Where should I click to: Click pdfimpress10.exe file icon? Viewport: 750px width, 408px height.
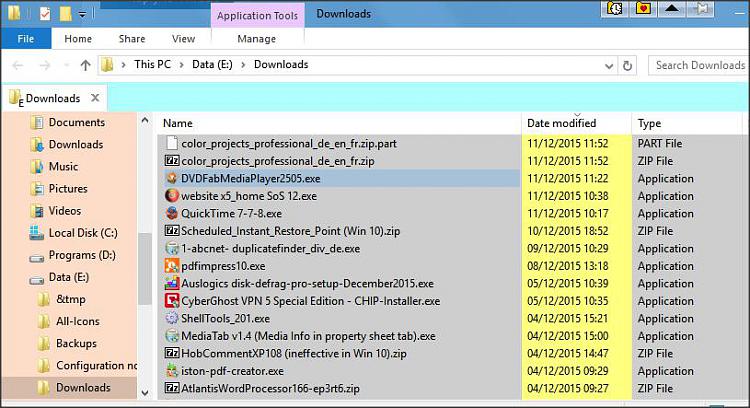point(172,266)
